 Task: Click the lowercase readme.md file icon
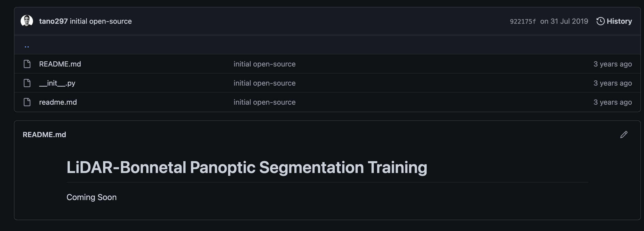tap(27, 102)
